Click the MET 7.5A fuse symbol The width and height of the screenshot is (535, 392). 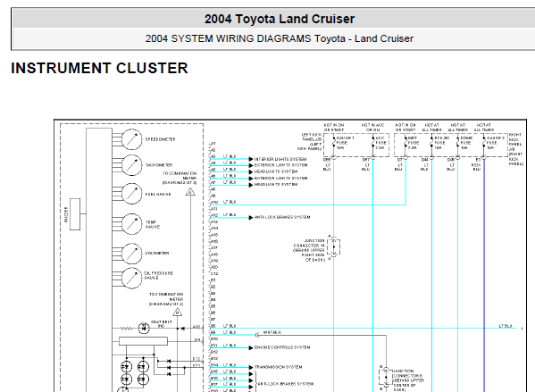click(405, 142)
